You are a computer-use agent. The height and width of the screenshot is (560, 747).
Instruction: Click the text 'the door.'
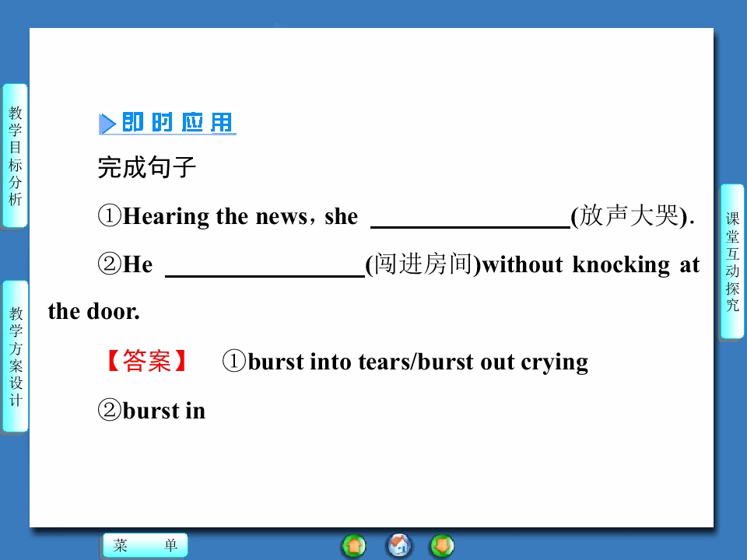coord(94,311)
